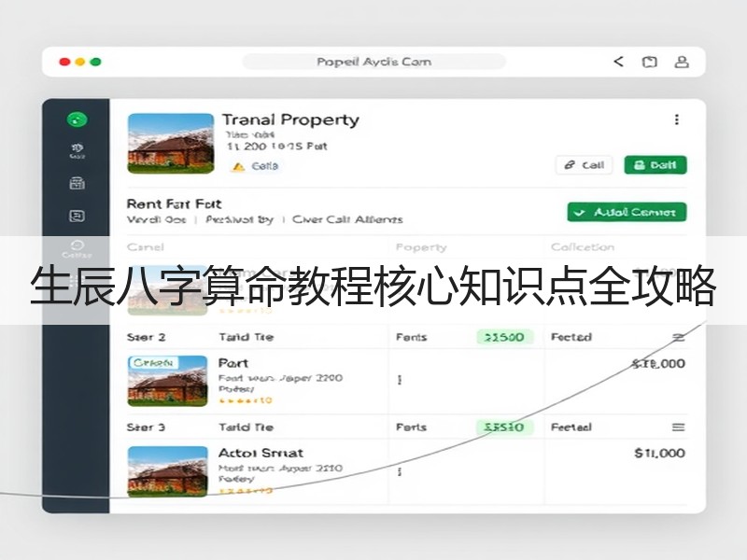Open the calendar-like sidebar icon
This screenshot has height=560, width=747.
(78, 183)
